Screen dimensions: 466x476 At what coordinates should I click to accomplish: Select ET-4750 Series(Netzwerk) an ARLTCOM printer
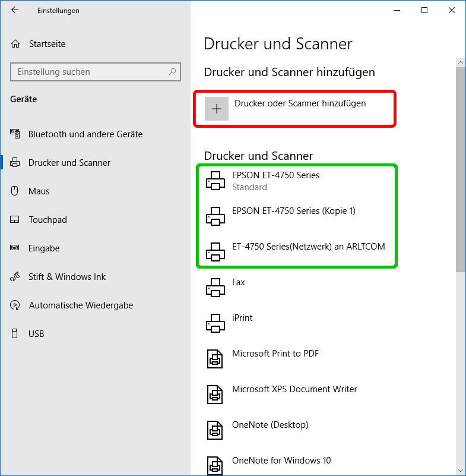coord(308,247)
